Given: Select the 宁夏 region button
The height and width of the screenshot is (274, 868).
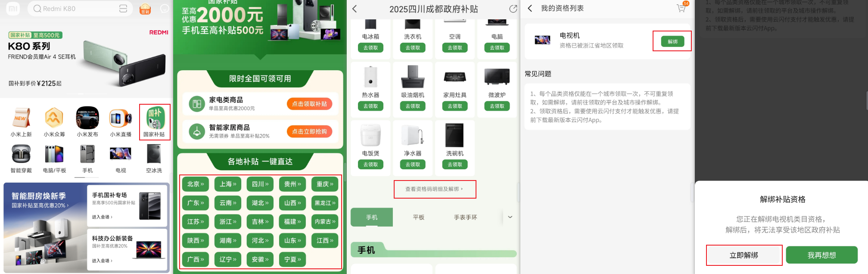Looking at the screenshot, I should 292,259.
